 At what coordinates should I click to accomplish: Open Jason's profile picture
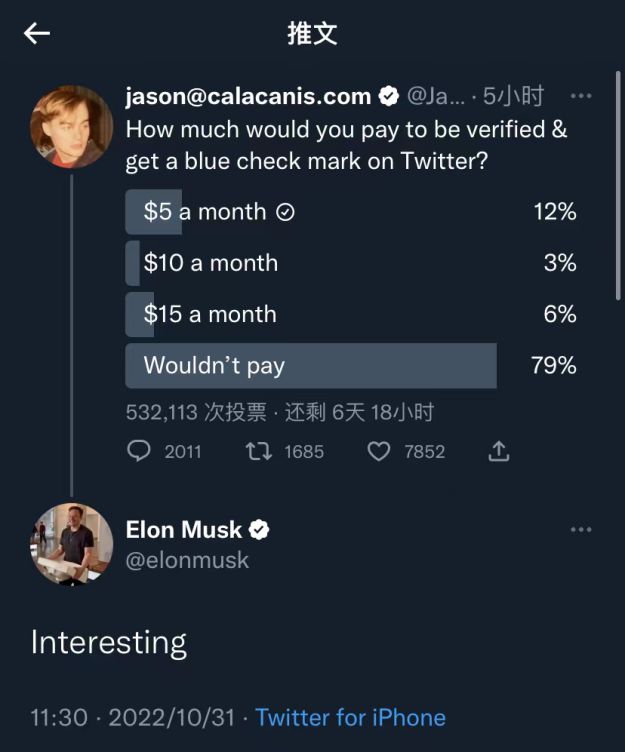(x=71, y=127)
